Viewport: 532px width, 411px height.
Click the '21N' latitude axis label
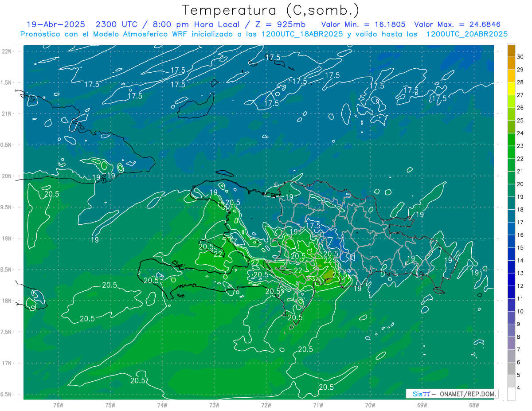click(6, 114)
